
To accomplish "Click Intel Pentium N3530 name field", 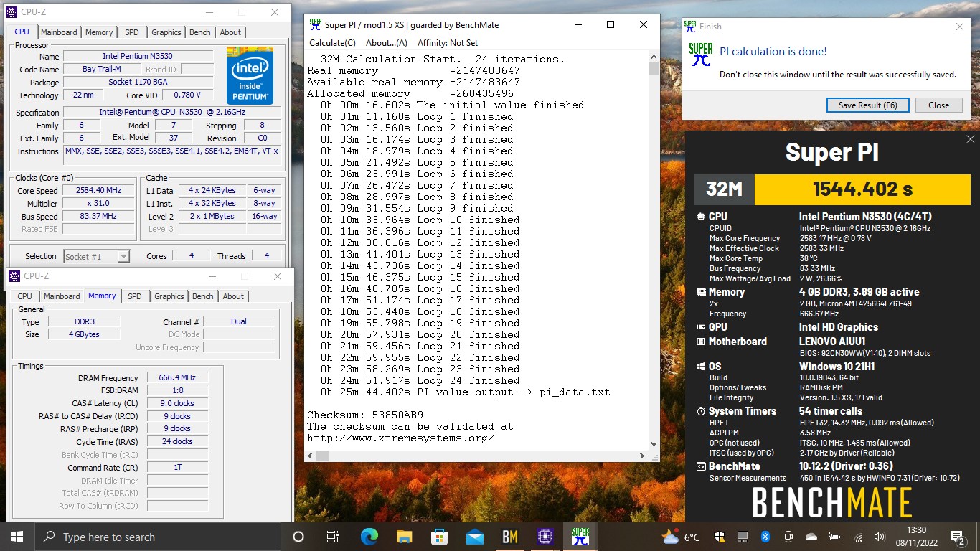I will click(138, 56).
